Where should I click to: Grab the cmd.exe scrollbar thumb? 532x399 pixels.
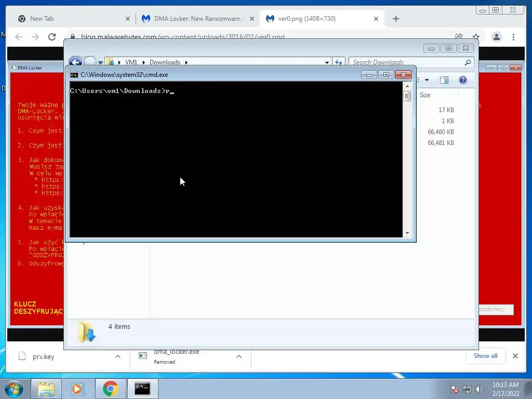pyautogui.click(x=407, y=96)
